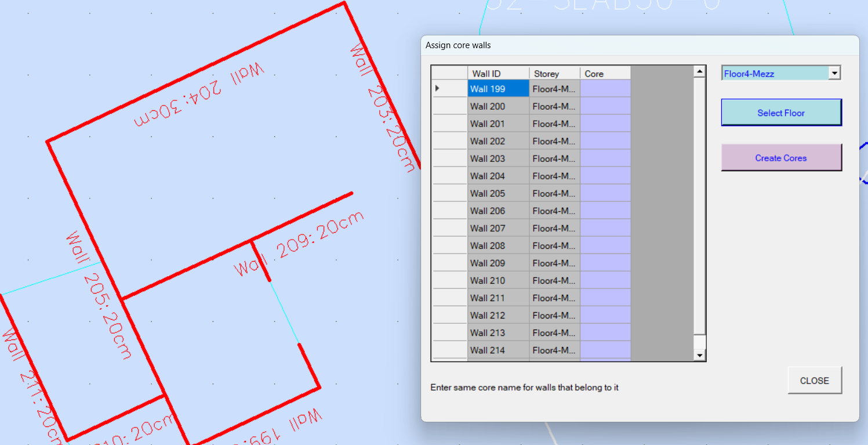868x445 pixels.
Task: Select the Wall 207 cell
Action: point(498,228)
